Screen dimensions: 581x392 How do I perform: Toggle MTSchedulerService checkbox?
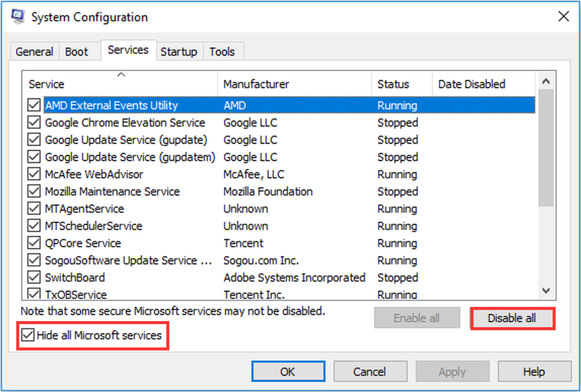[x=34, y=226]
